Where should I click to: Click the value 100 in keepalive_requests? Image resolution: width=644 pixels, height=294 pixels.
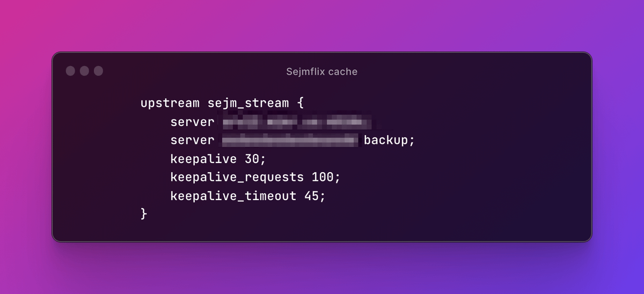pyautogui.click(x=325, y=178)
